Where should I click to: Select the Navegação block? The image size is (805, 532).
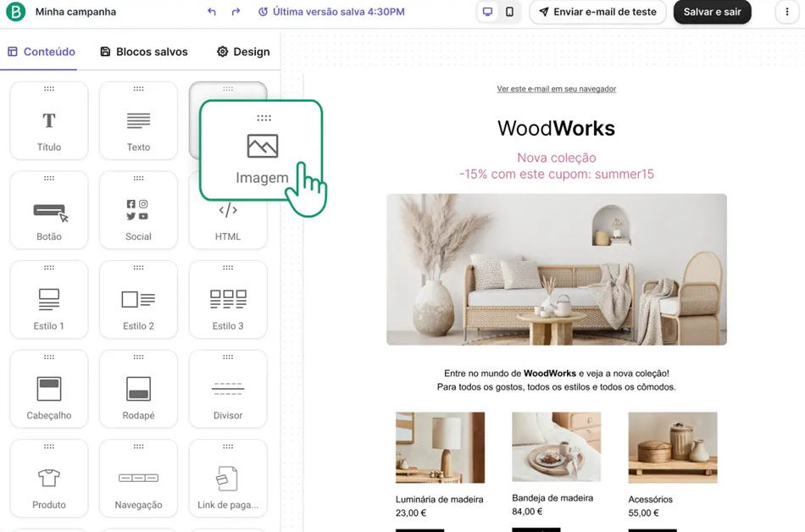tap(138, 478)
